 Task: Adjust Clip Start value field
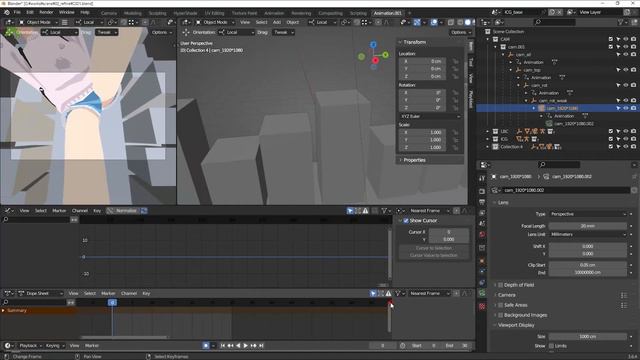tap(588, 265)
